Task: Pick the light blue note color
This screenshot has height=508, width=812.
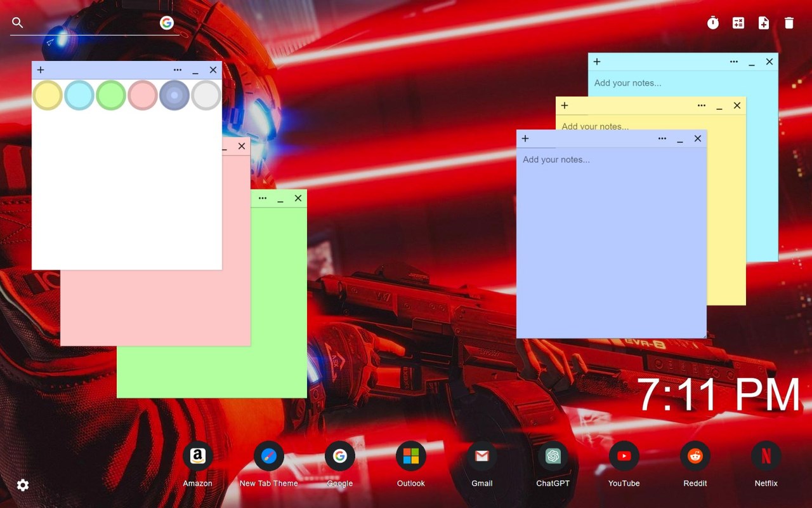Action: coord(79,95)
